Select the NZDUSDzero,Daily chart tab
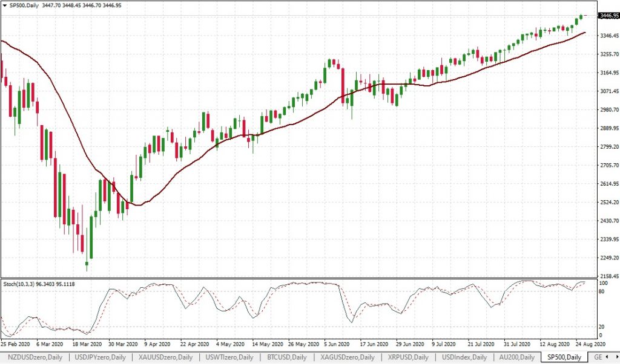The height and width of the screenshot is (364, 620). tap(35, 357)
